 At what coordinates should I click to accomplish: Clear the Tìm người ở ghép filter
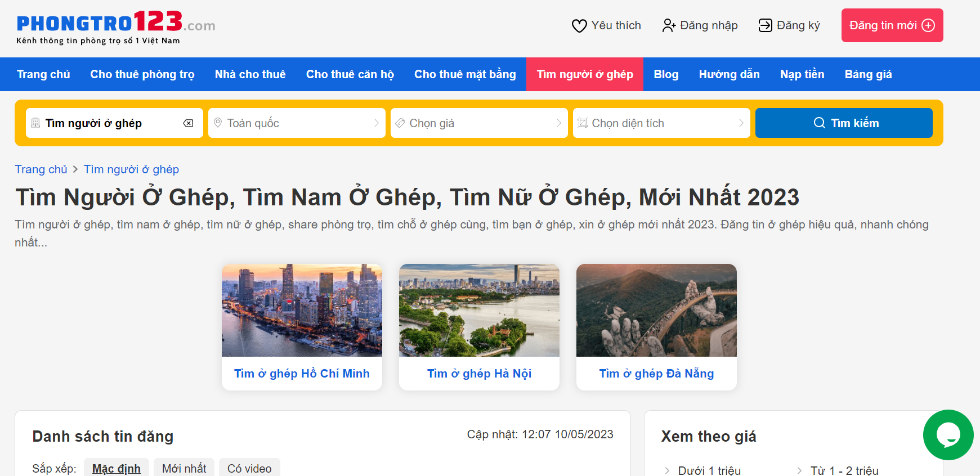click(189, 123)
